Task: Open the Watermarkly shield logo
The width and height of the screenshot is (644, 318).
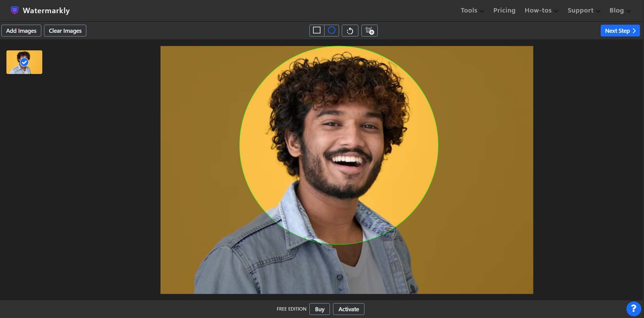Action: [x=14, y=10]
